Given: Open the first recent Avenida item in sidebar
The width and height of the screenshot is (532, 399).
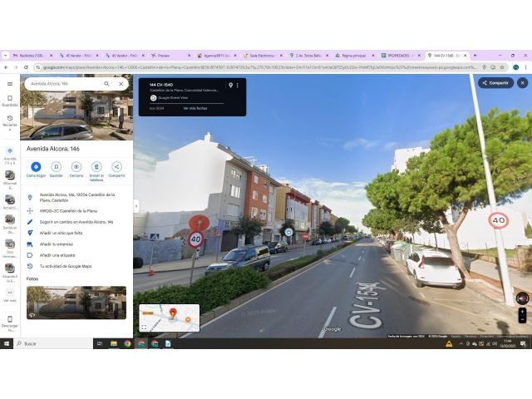Looking at the screenshot, I should click(10, 155).
